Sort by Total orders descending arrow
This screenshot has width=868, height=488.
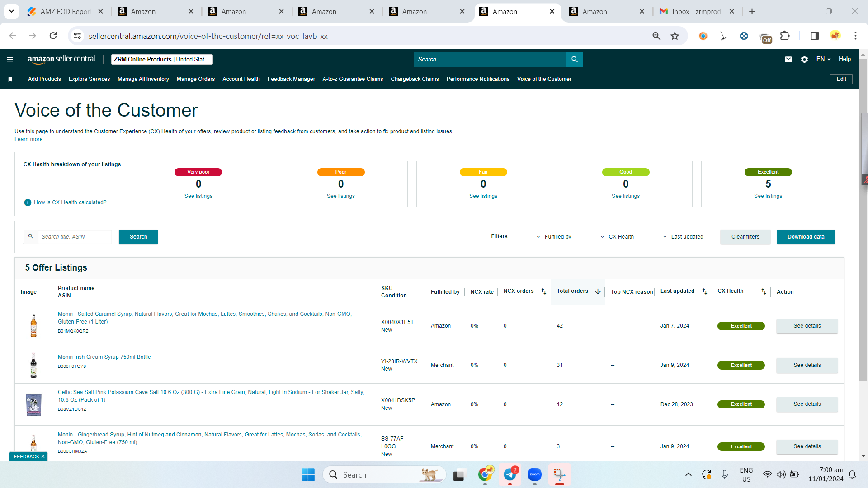tap(598, 291)
